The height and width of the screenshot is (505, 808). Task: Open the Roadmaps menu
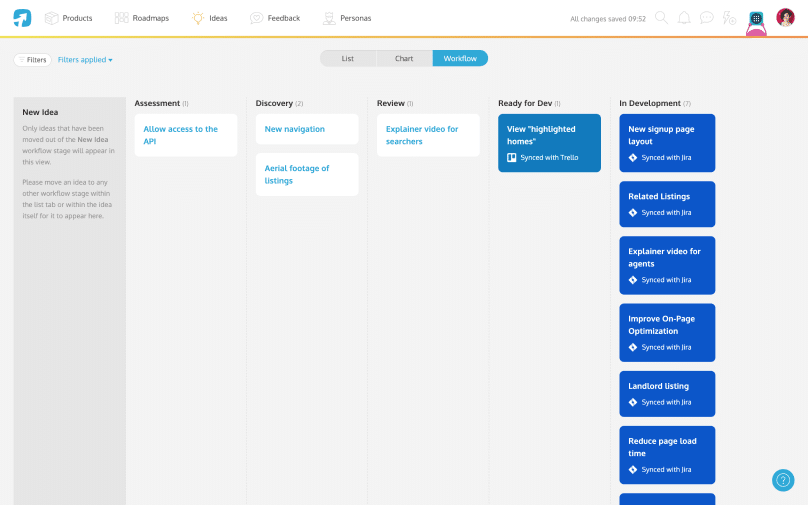pos(142,18)
